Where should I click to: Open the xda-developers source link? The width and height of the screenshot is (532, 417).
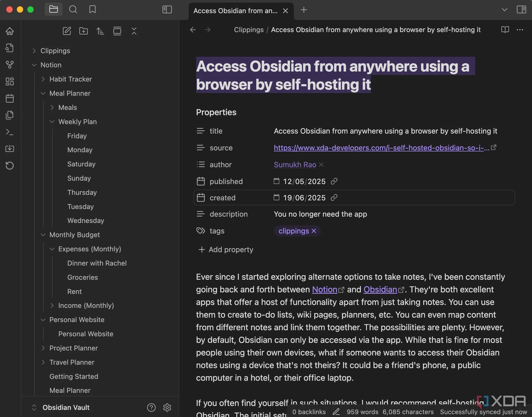pyautogui.click(x=381, y=148)
